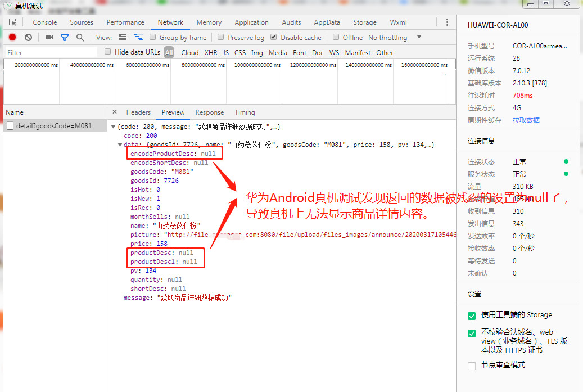Enable Group by frame checkbox

152,37
